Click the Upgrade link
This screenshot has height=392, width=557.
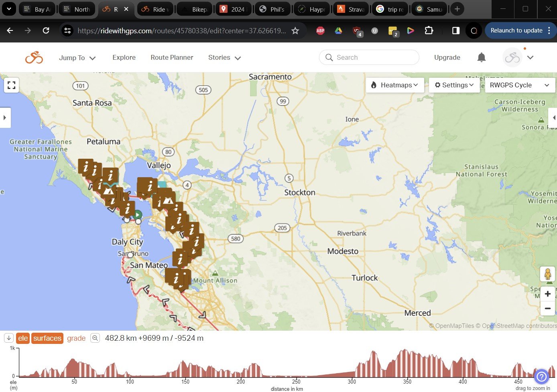[x=447, y=57]
